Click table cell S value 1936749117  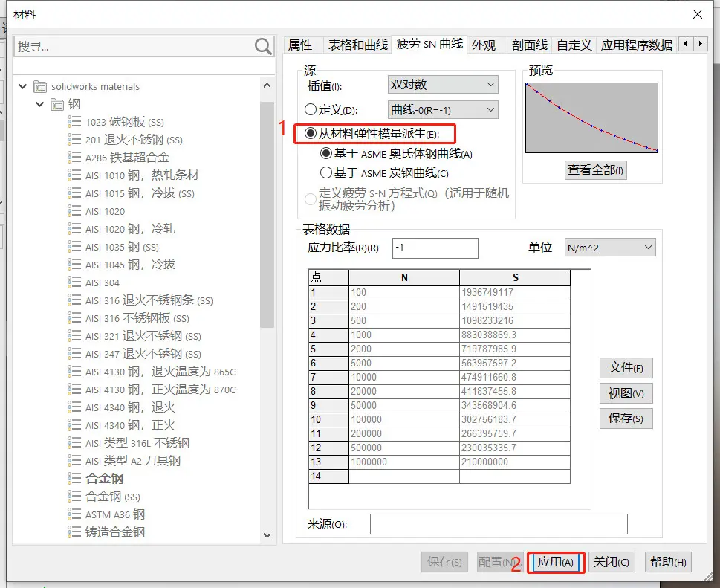coord(515,293)
